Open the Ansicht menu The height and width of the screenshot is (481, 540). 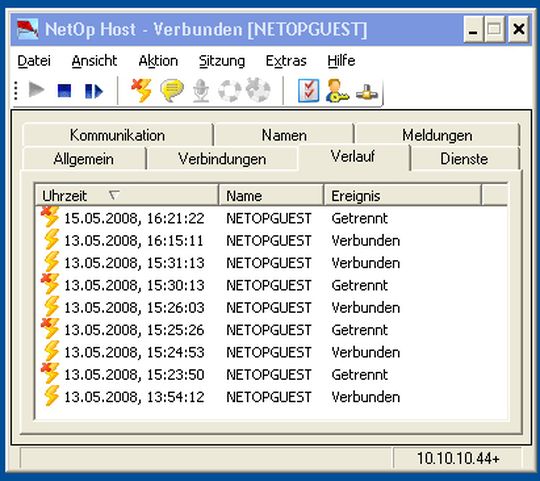pyautogui.click(x=94, y=61)
